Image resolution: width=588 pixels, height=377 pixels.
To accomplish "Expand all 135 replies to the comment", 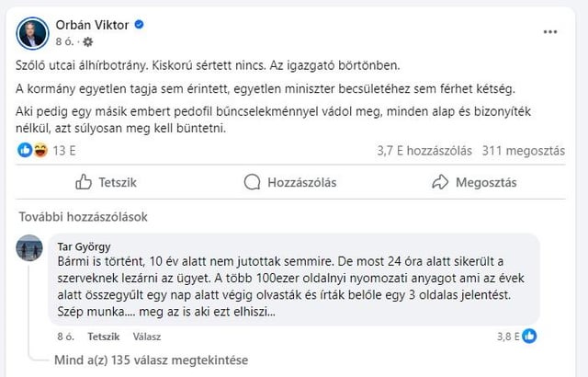I will coord(151,360).
